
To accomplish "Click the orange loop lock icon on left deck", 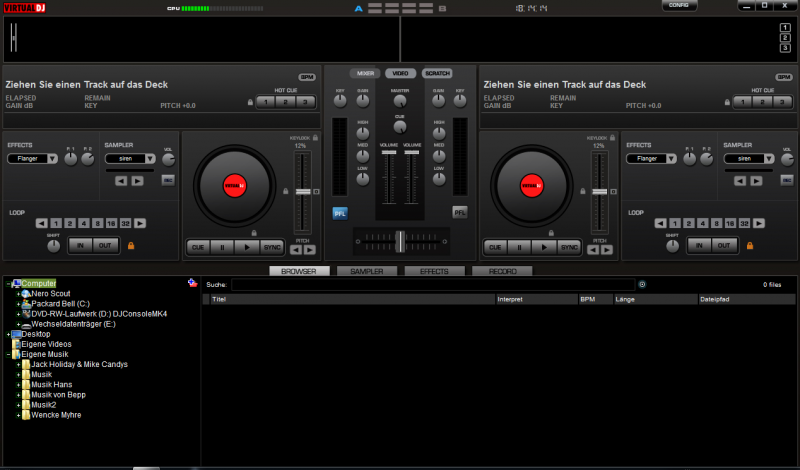I will coord(130,245).
